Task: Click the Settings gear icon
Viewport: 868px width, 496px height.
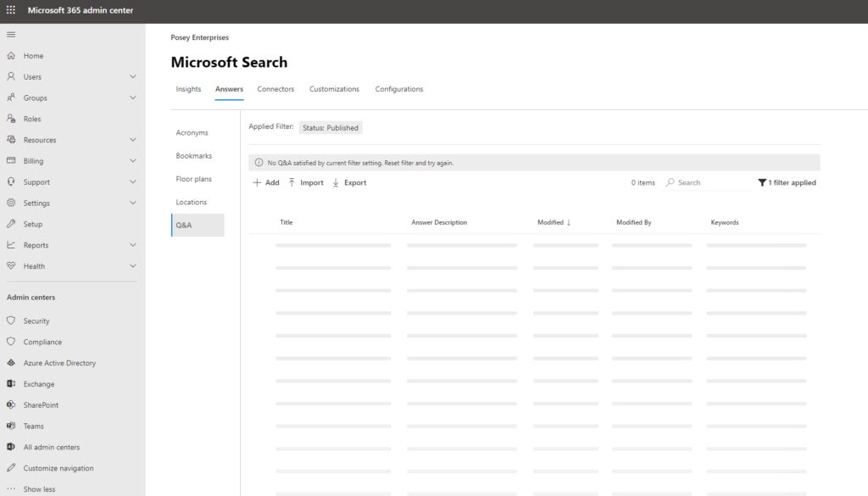Action: point(11,203)
